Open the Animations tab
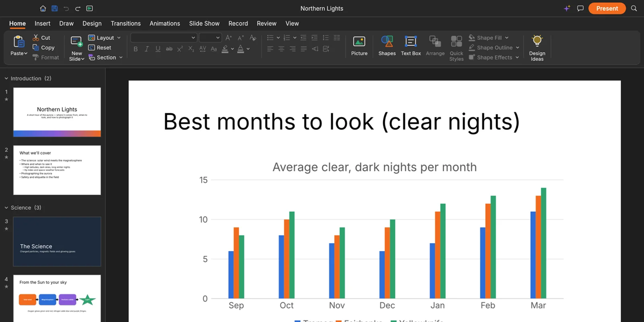This screenshot has width=644, height=322. 165,24
